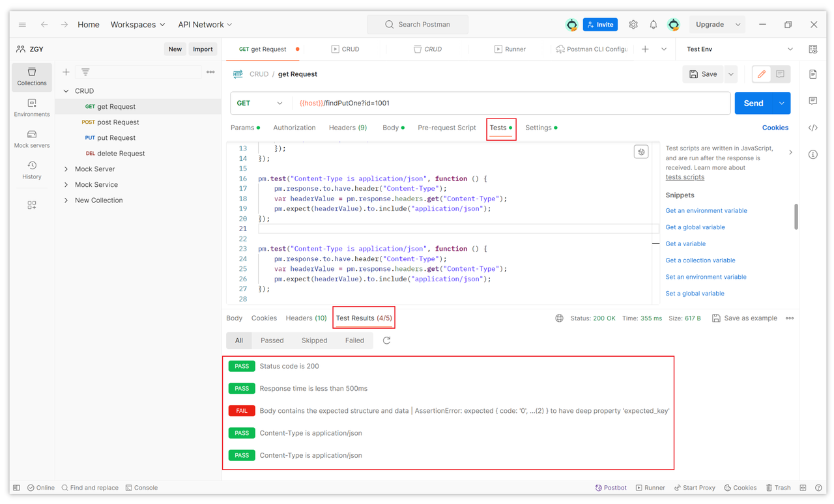
Task: Filter test results by Failed
Action: [x=354, y=341]
